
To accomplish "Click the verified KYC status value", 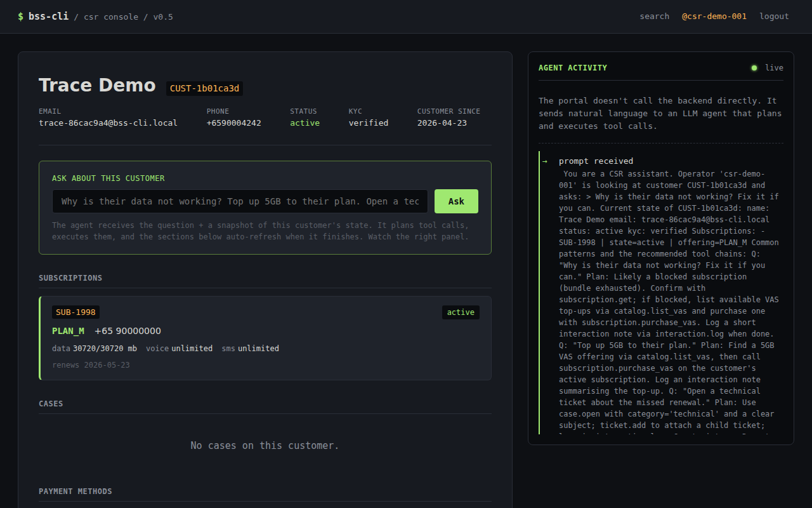I will tap(368, 123).
